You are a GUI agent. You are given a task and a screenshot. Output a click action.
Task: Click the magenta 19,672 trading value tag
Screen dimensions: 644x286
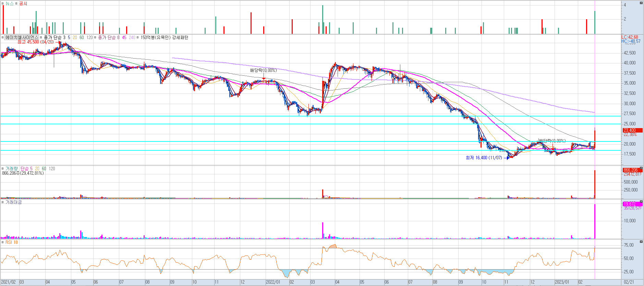pyautogui.click(x=632, y=204)
